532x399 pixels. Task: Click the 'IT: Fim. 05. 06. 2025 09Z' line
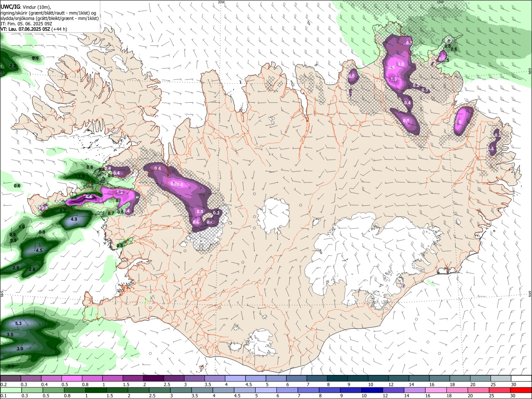click(x=26, y=24)
